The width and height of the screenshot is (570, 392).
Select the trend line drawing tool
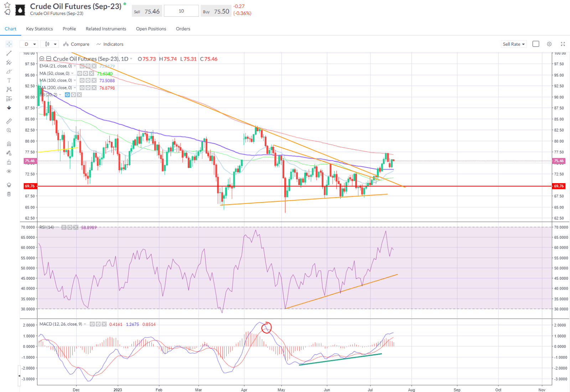coord(9,53)
